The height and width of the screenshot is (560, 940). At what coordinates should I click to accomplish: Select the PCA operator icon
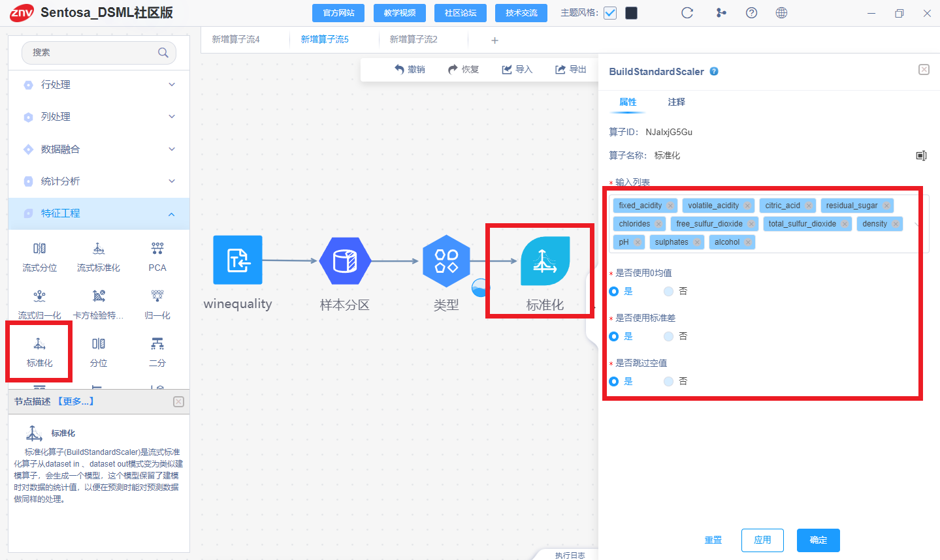(x=157, y=249)
